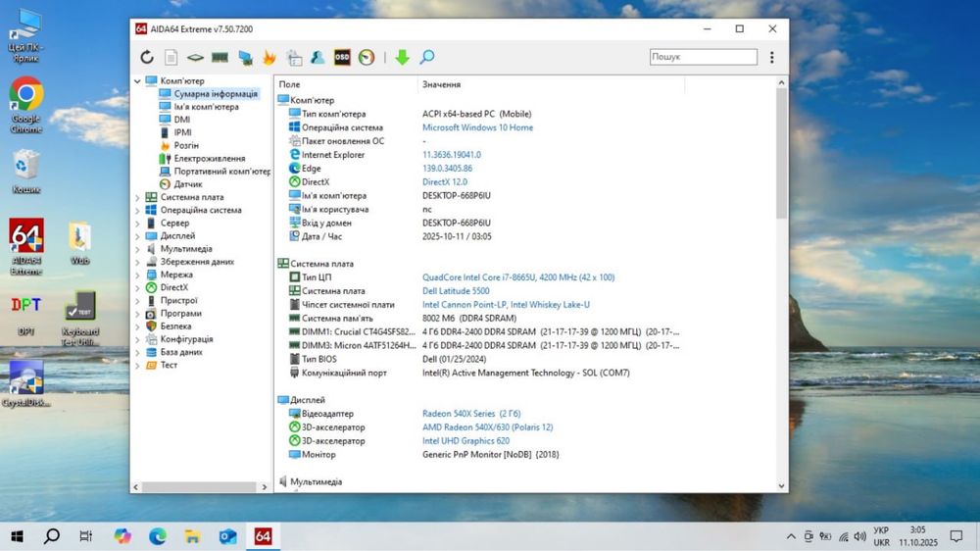Open the network audit manager icon

294,58
